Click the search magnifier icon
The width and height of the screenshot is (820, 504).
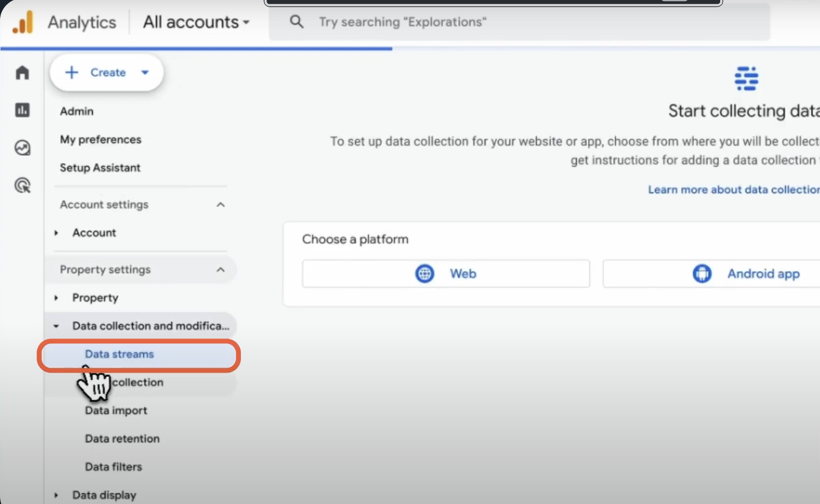click(296, 22)
